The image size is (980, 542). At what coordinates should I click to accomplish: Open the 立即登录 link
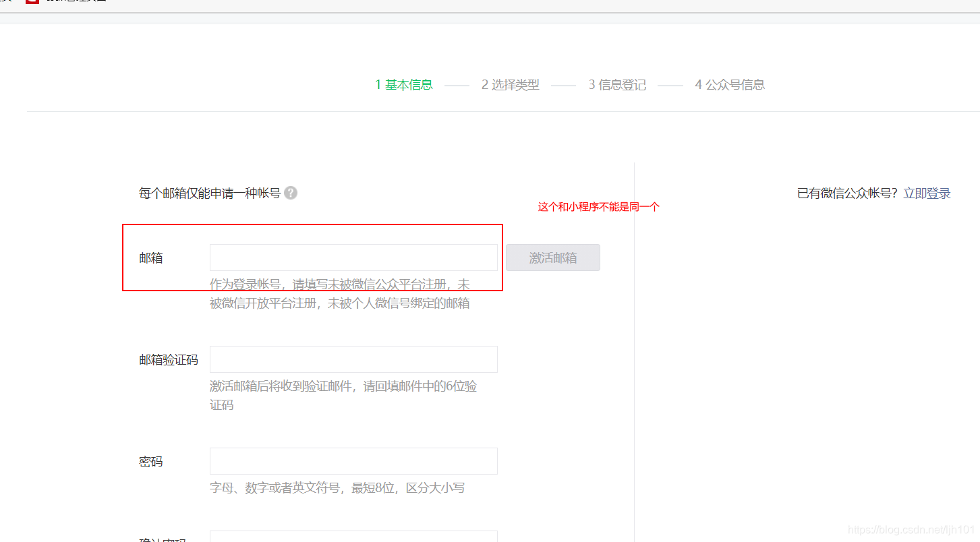click(x=927, y=193)
